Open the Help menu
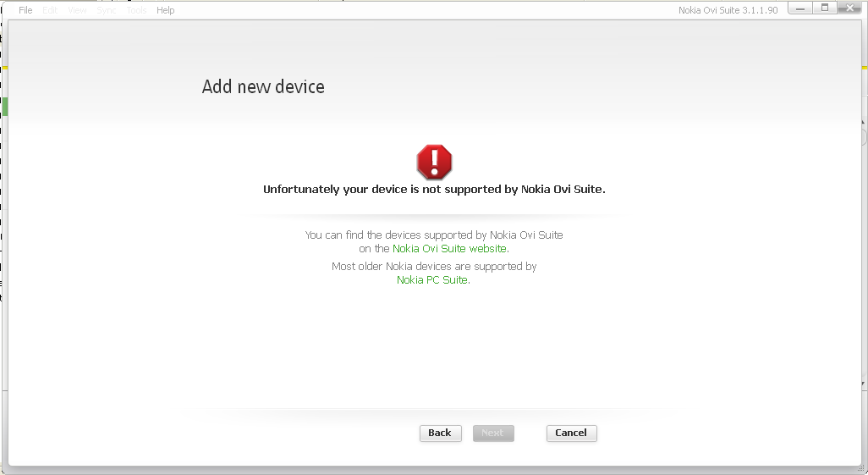Image resolution: width=868 pixels, height=475 pixels. pyautogui.click(x=165, y=10)
